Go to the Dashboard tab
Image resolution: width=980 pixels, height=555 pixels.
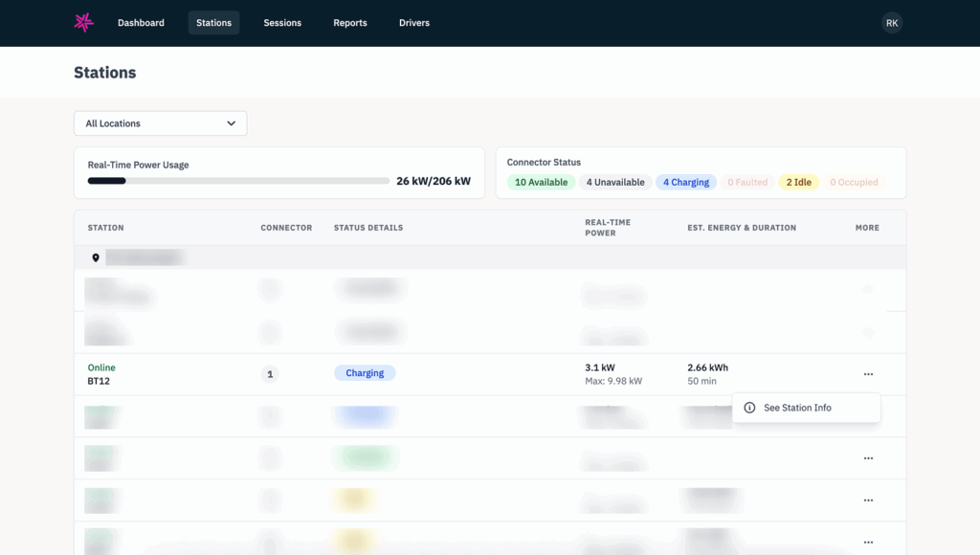[141, 23]
